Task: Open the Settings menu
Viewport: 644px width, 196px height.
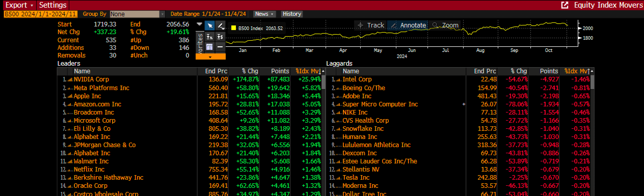Action: click(x=53, y=5)
